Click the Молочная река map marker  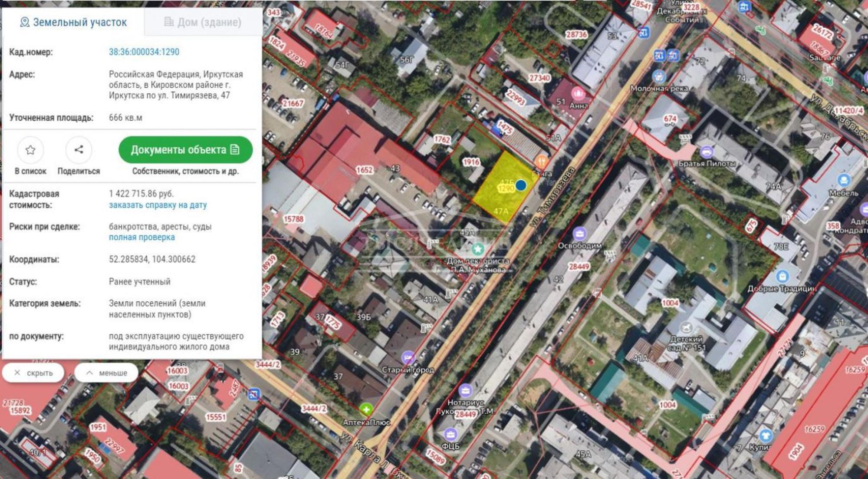(x=659, y=77)
